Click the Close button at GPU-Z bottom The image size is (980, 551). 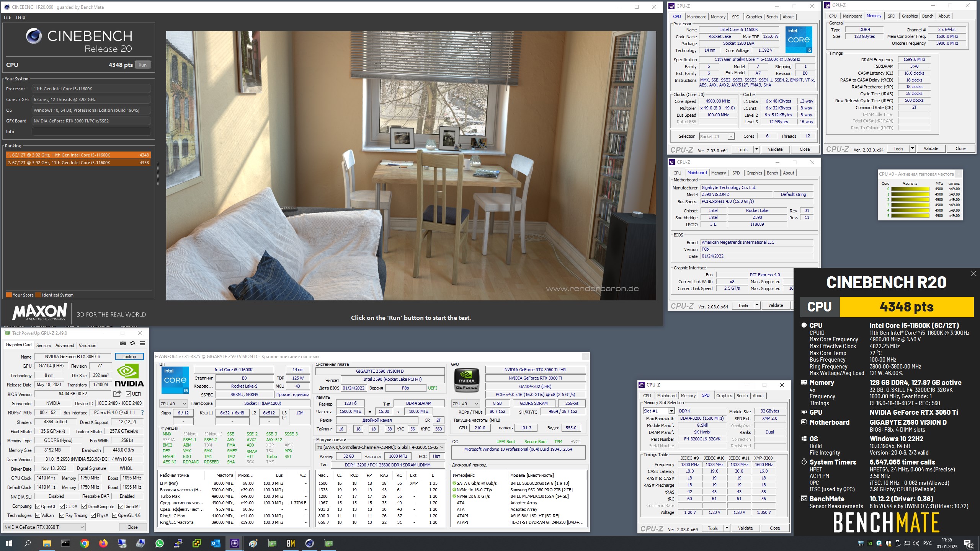point(132,527)
